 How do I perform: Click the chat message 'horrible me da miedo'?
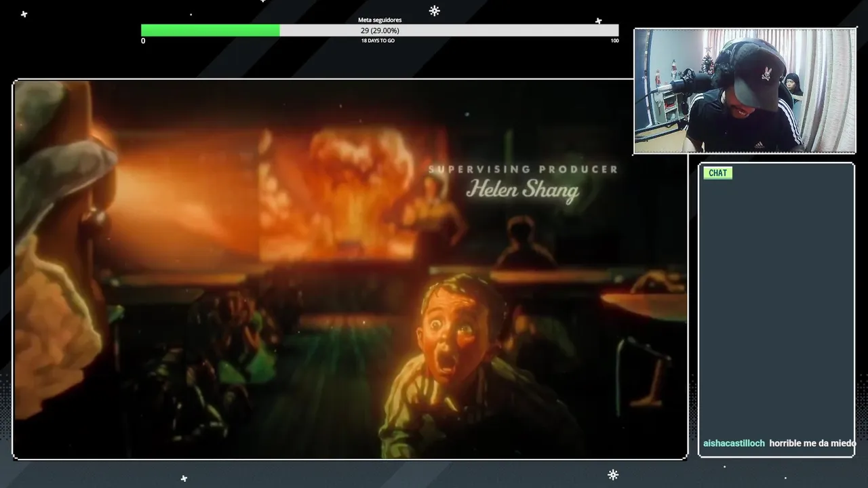[x=812, y=443]
